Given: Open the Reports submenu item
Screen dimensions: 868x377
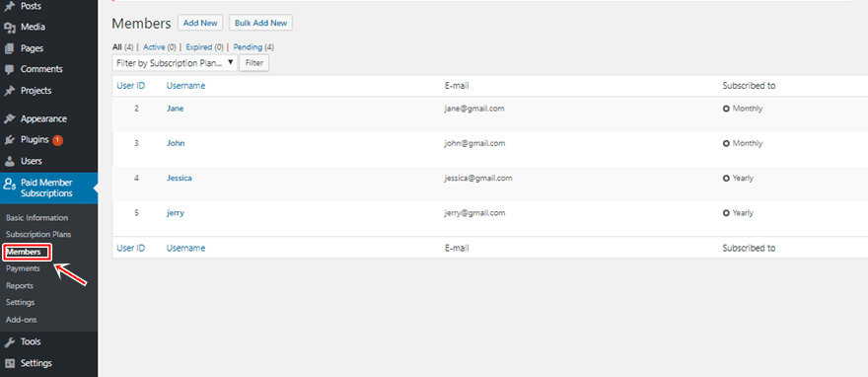Looking at the screenshot, I should click(20, 286).
